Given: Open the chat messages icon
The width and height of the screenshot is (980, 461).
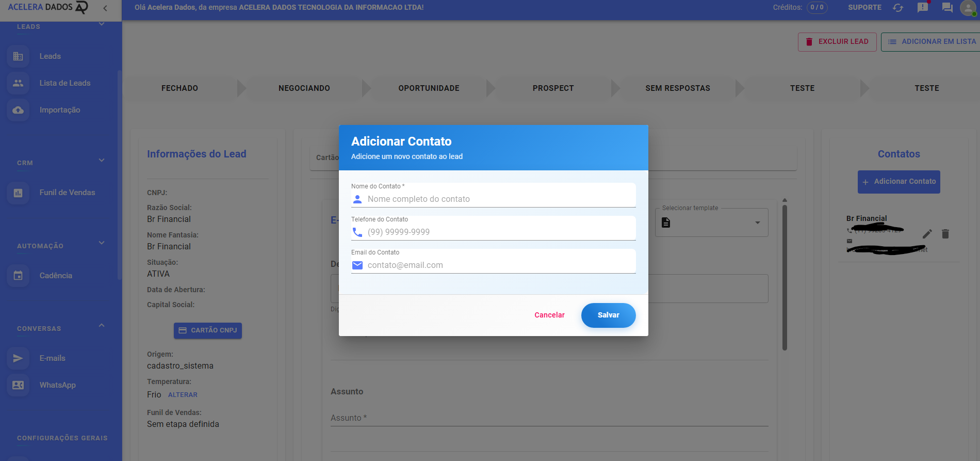Looking at the screenshot, I should 947,8.
